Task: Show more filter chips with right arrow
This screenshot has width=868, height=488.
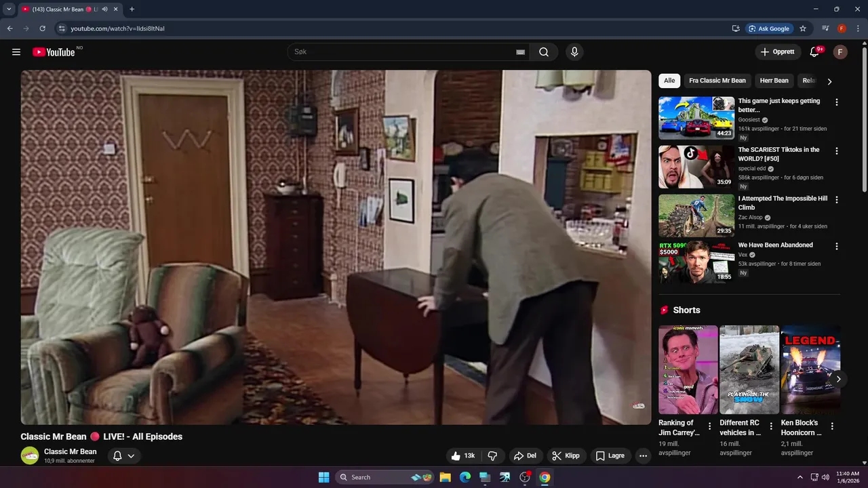Action: [829, 81]
